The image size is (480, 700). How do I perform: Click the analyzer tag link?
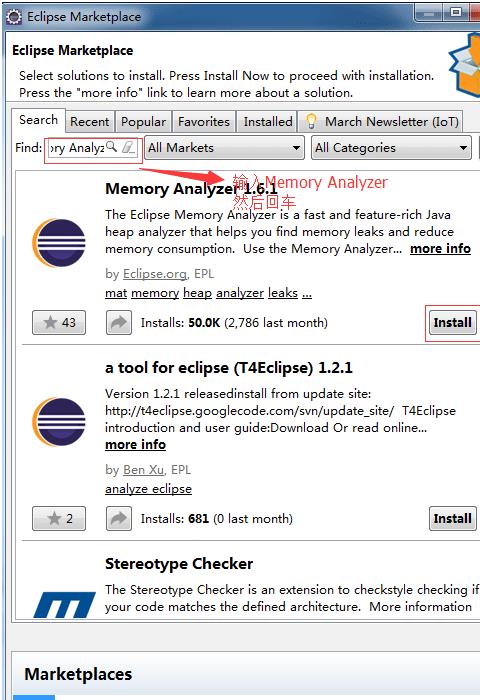point(240,293)
